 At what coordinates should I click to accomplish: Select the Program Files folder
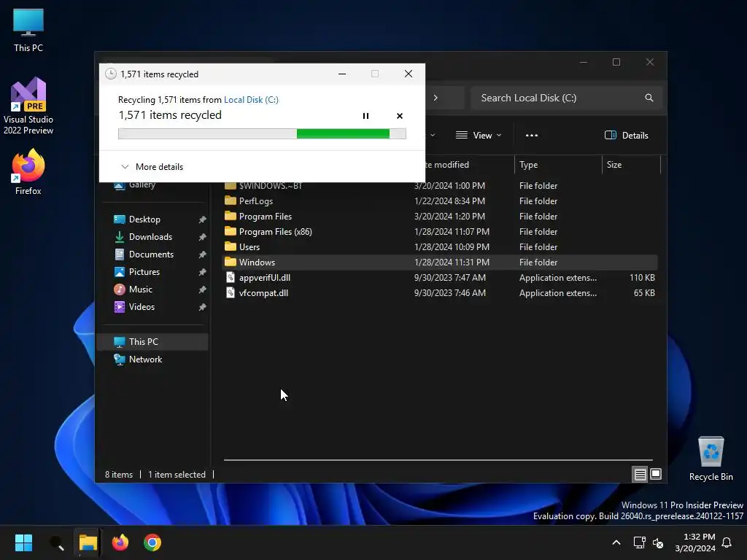[x=440, y=216]
